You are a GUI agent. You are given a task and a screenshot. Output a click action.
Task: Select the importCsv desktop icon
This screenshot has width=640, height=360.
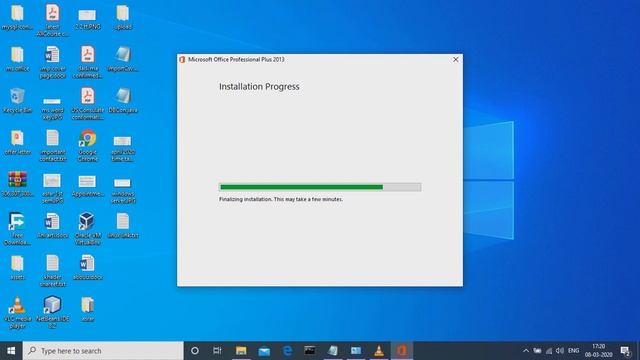coord(122,59)
